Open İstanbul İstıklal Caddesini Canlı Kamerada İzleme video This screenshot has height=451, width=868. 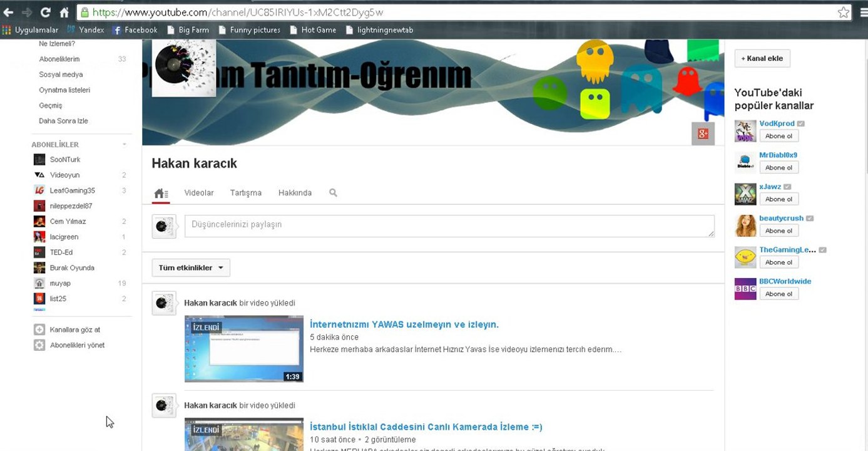426,427
